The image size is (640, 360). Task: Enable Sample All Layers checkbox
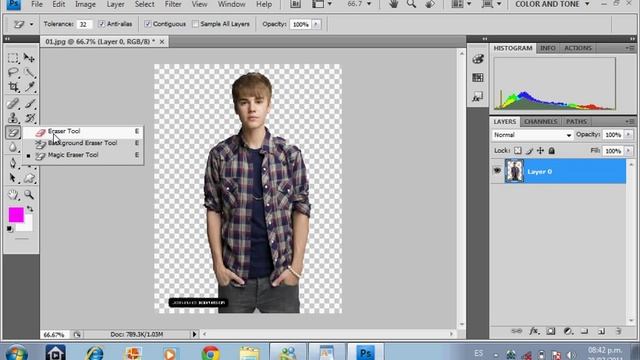pyautogui.click(x=196, y=24)
